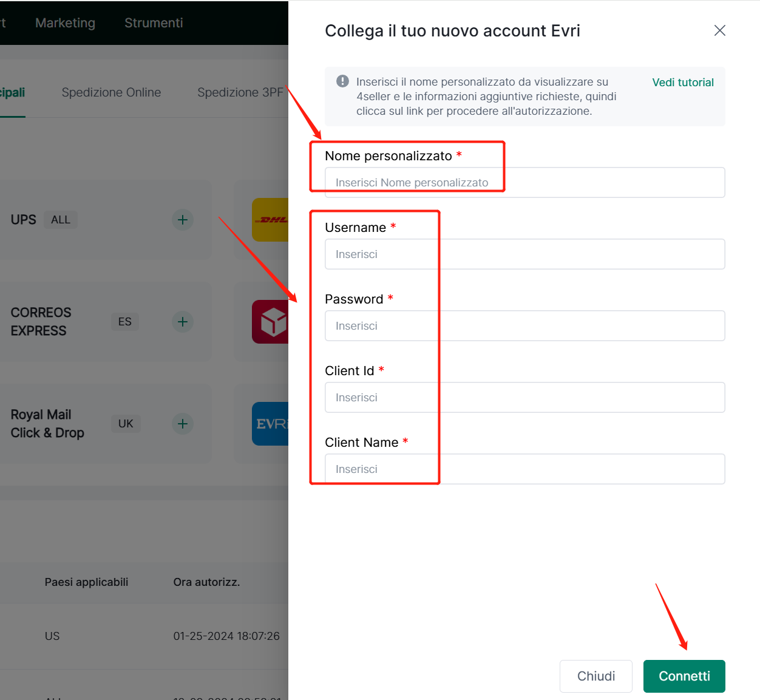760x700 pixels.
Task: Click the green Connetti button
Action: [x=684, y=676]
